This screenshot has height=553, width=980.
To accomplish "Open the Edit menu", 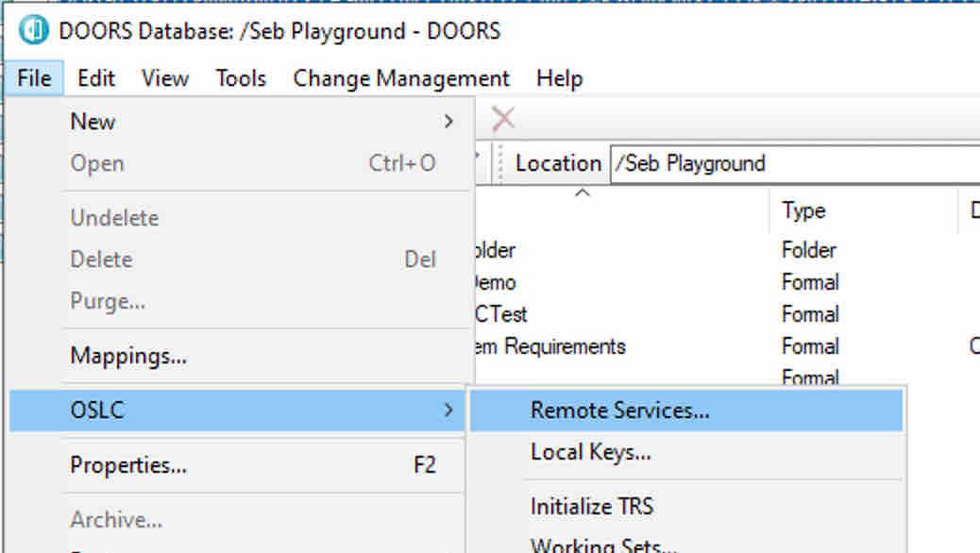I will click(x=95, y=78).
